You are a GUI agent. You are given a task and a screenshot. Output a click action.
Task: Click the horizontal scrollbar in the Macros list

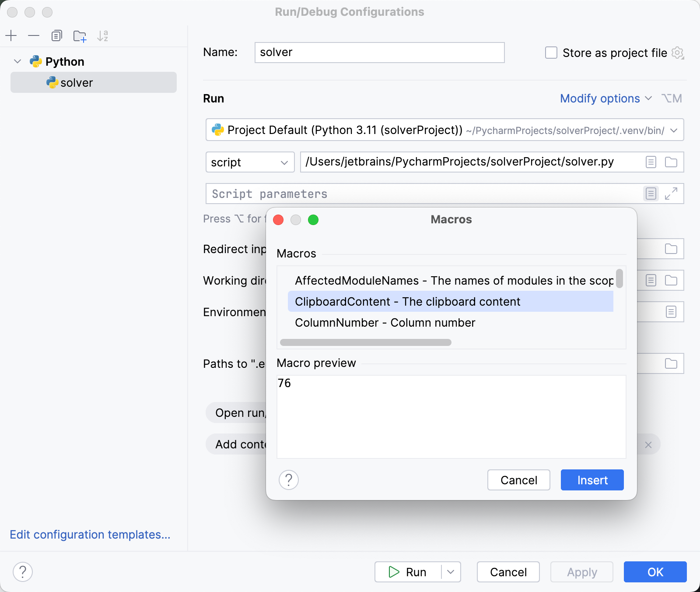click(367, 343)
